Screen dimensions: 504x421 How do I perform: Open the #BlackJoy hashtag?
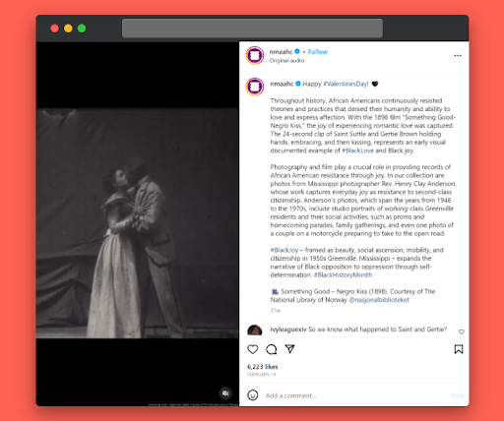pyautogui.click(x=284, y=250)
